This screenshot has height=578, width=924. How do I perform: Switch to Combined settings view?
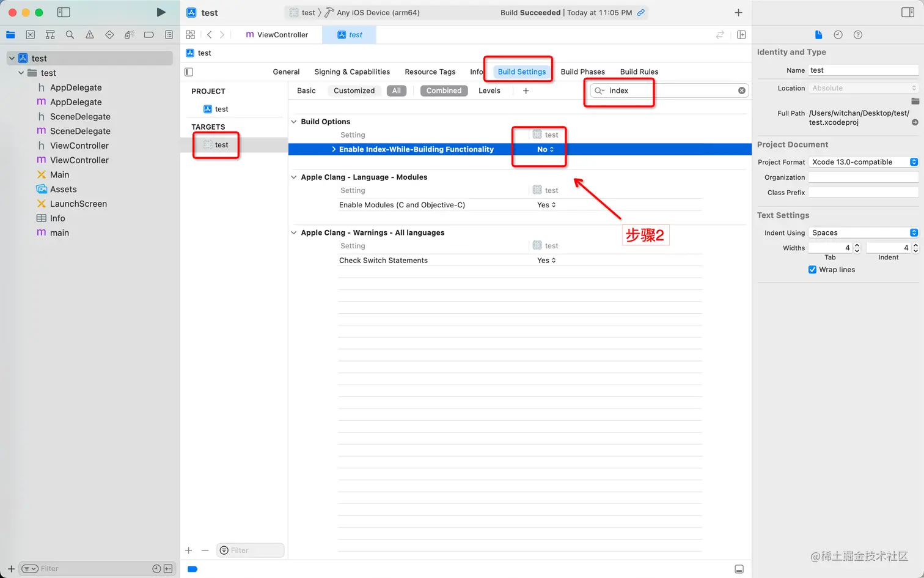[x=444, y=91]
